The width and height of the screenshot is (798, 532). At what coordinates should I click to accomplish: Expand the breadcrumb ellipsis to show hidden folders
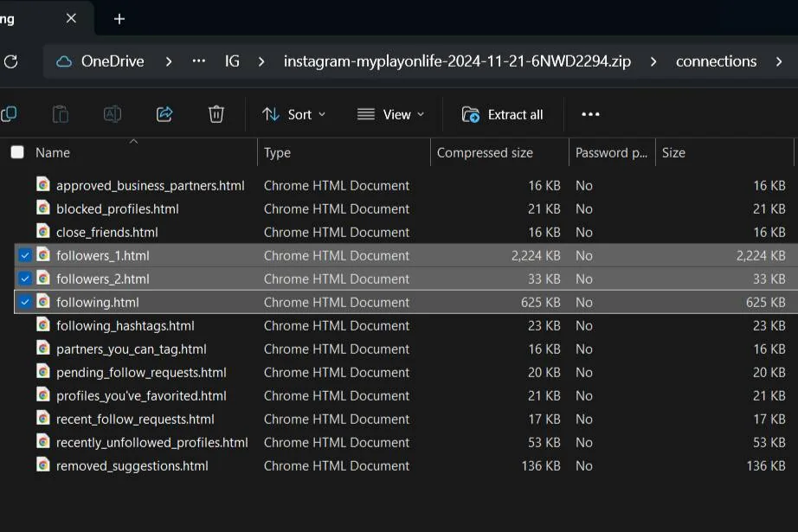coord(198,61)
